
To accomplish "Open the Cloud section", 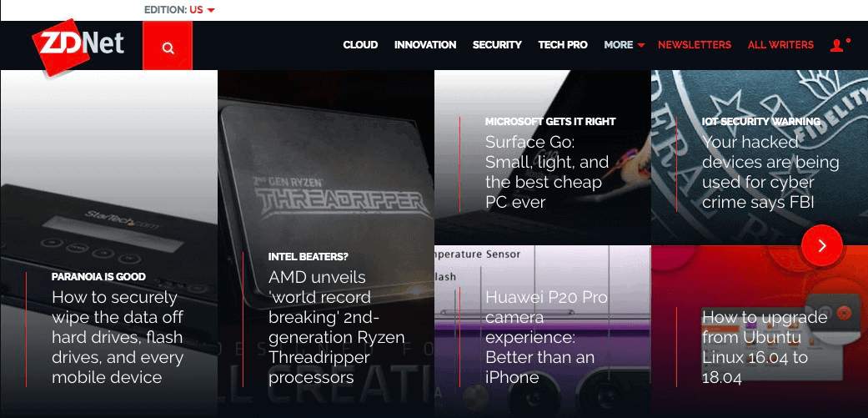I will click(x=360, y=45).
